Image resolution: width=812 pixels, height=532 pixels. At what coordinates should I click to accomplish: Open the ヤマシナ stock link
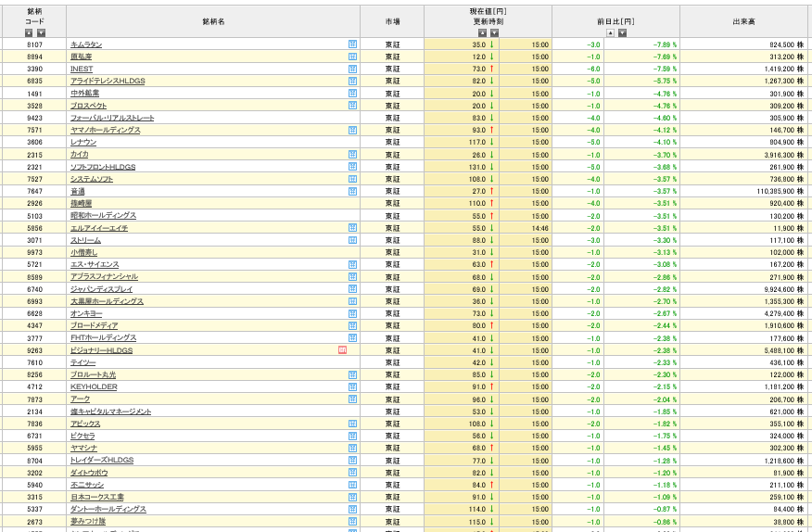pos(84,448)
